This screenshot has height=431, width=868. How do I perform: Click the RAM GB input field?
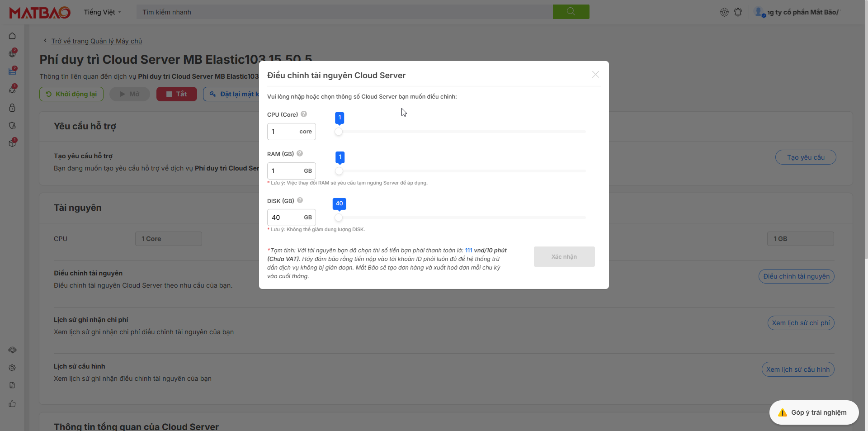pos(285,171)
